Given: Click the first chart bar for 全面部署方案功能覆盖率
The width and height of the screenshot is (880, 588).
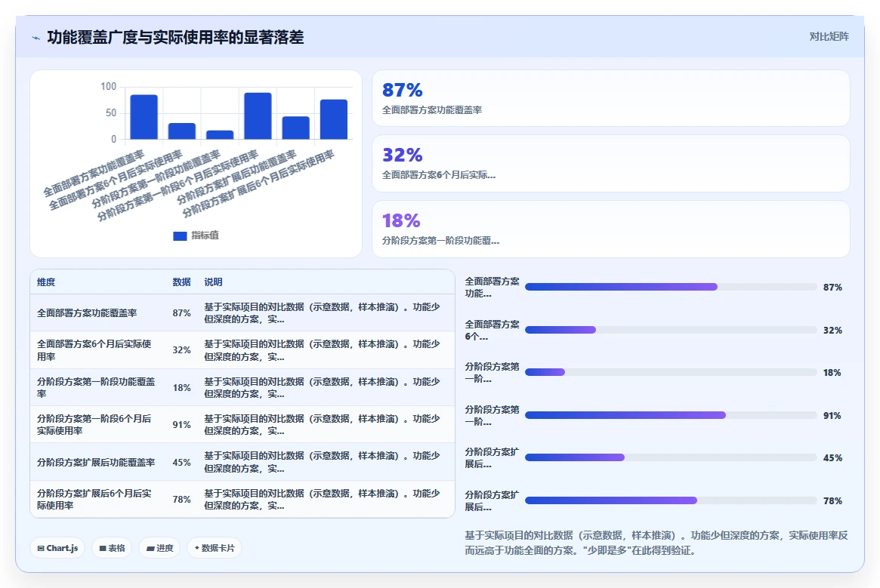Looking at the screenshot, I should click(x=144, y=117).
